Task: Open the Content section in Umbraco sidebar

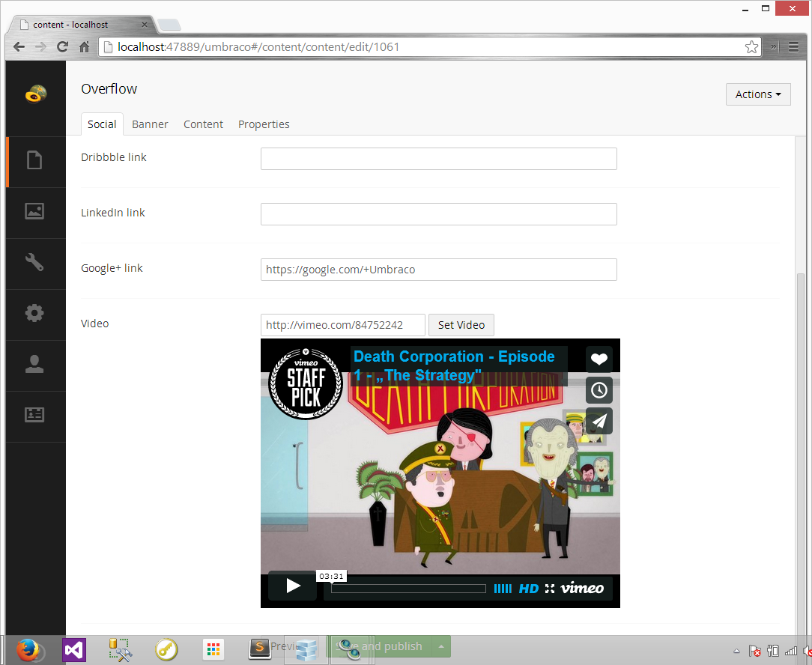Action: pos(34,160)
